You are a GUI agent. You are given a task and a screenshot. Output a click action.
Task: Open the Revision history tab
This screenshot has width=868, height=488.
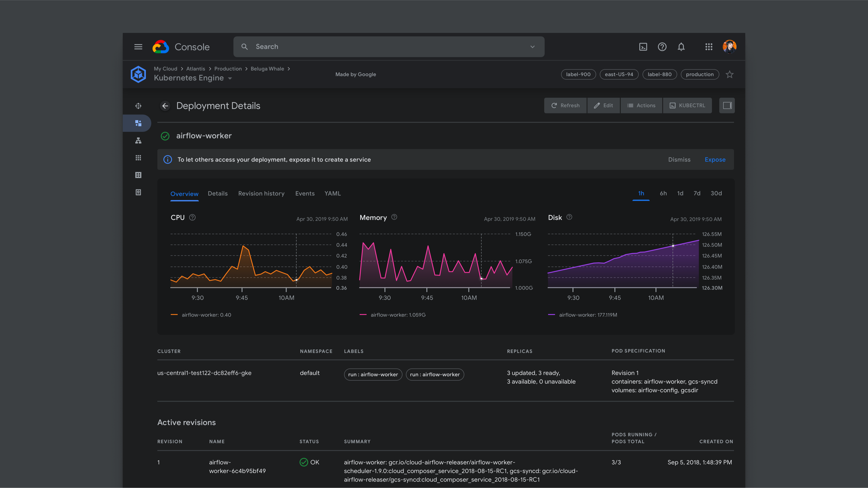point(261,193)
